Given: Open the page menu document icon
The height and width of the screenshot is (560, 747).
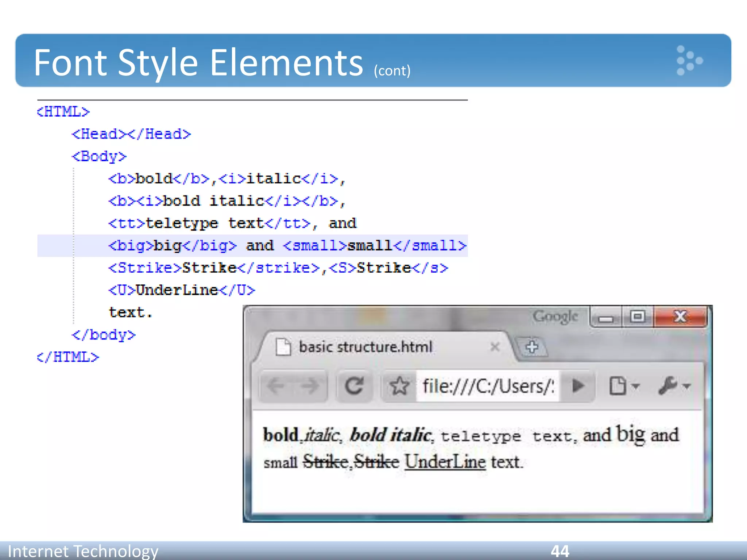Looking at the screenshot, I should [x=624, y=386].
